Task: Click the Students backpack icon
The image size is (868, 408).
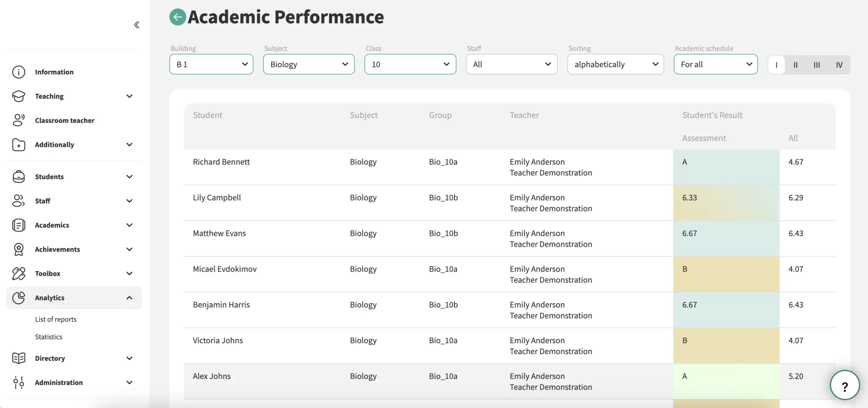Action: pyautogui.click(x=19, y=177)
